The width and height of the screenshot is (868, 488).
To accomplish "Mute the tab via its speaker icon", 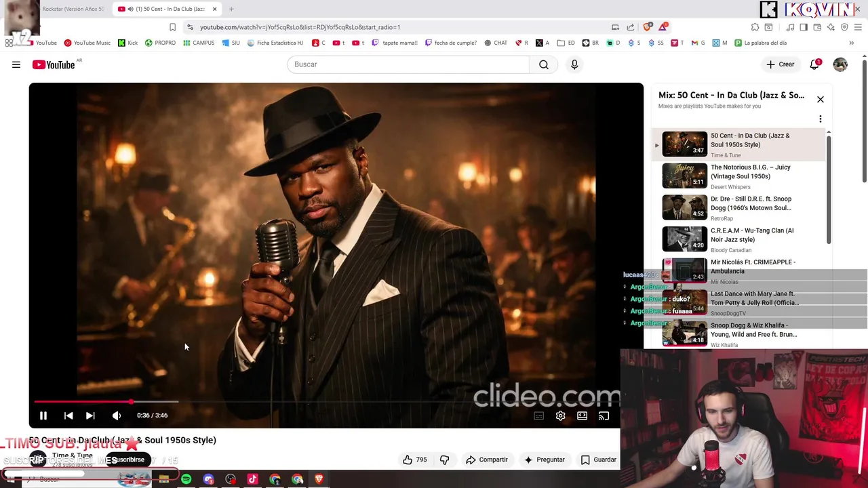I will (130, 9).
